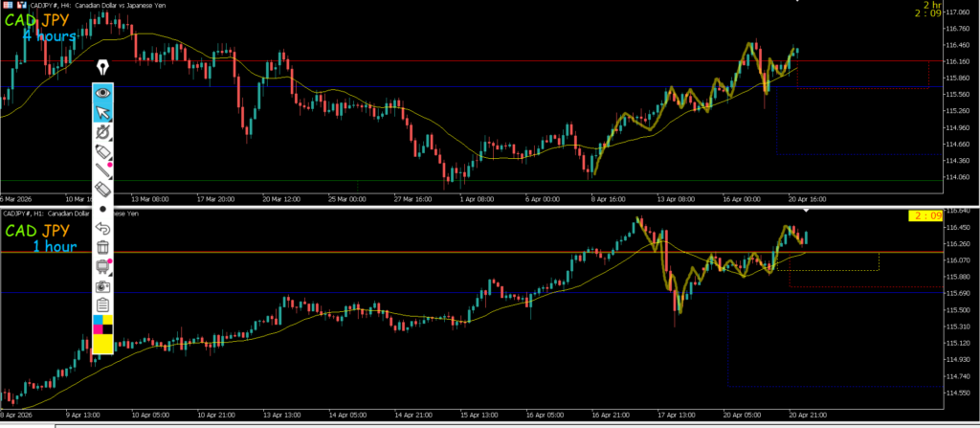Open the clipboard icon in toolbar

click(103, 304)
